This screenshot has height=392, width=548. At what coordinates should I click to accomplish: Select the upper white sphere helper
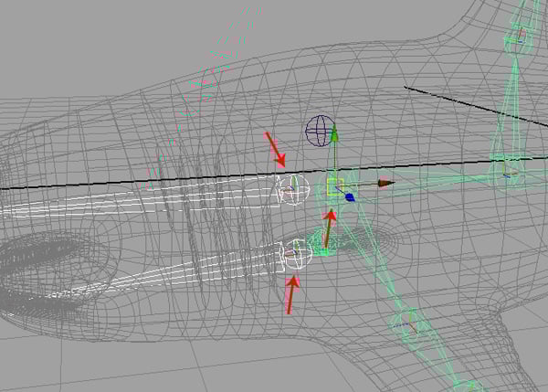(x=294, y=189)
